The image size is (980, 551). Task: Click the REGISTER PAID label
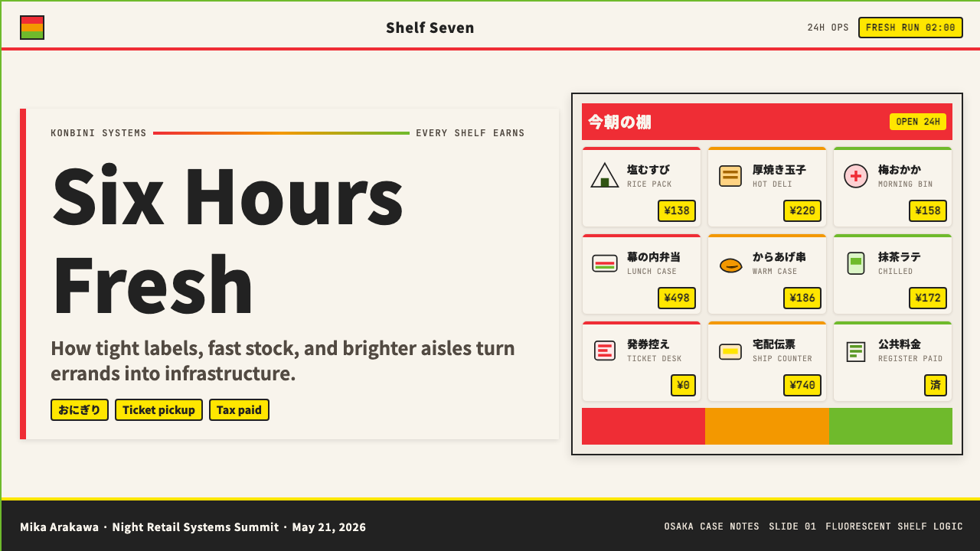click(x=910, y=359)
